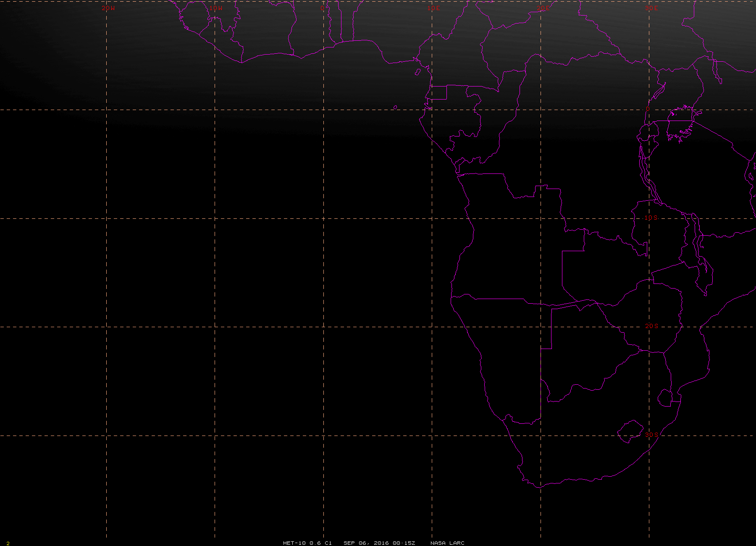Select the 30S latitude label

coord(651,435)
